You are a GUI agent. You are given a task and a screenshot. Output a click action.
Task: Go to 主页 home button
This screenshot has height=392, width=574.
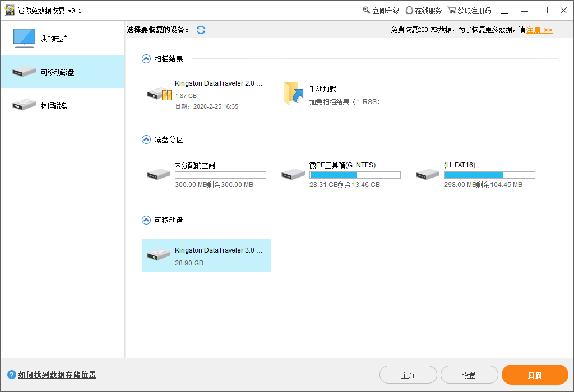(x=408, y=375)
